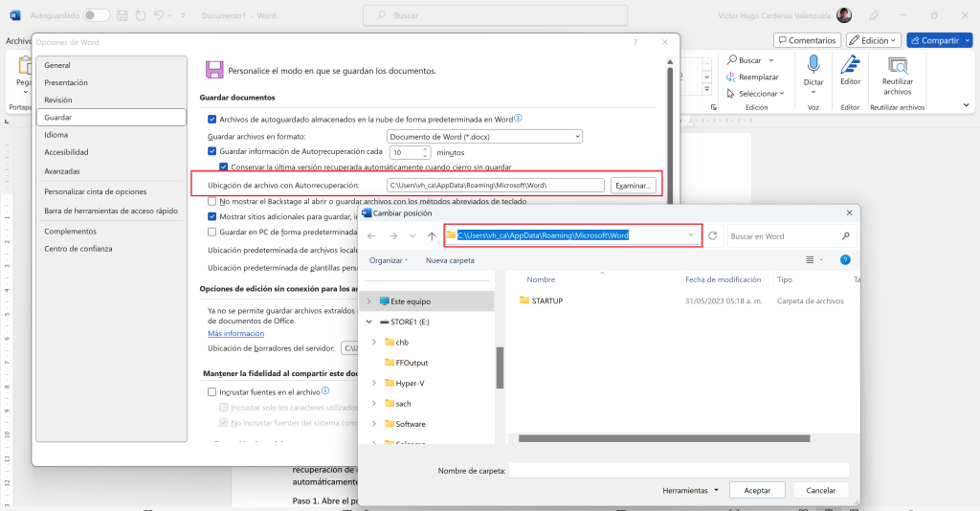Select General options category
This screenshot has width=980, height=511.
click(x=111, y=65)
